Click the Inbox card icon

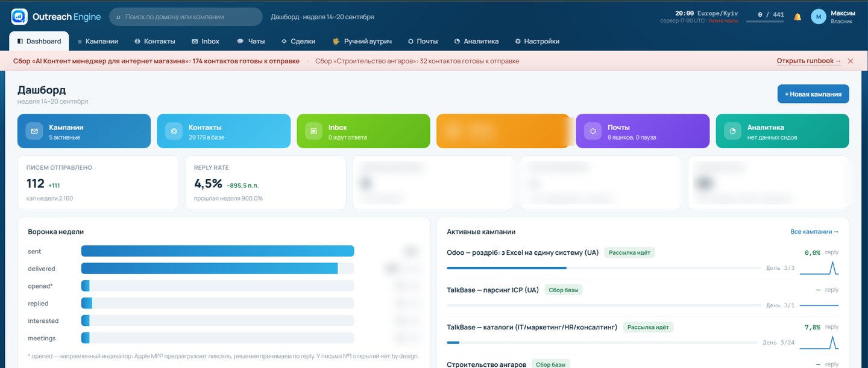313,131
